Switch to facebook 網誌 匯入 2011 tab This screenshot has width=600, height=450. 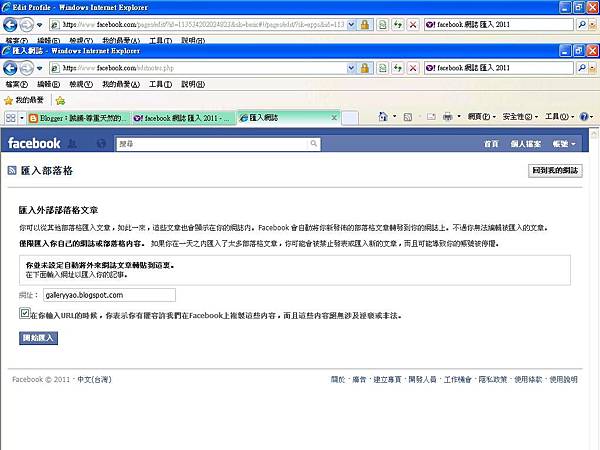point(183,118)
